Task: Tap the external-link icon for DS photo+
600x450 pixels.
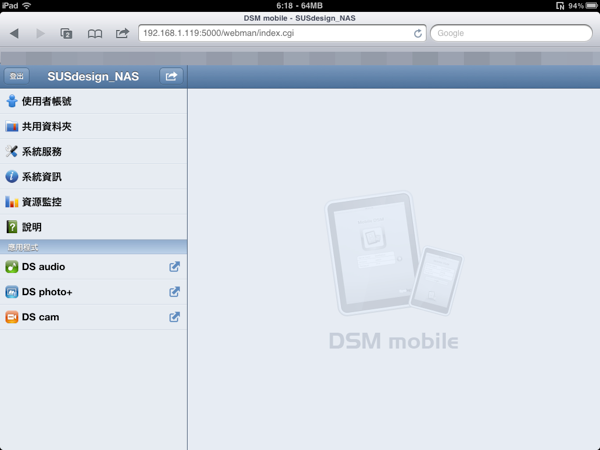Action: click(174, 292)
